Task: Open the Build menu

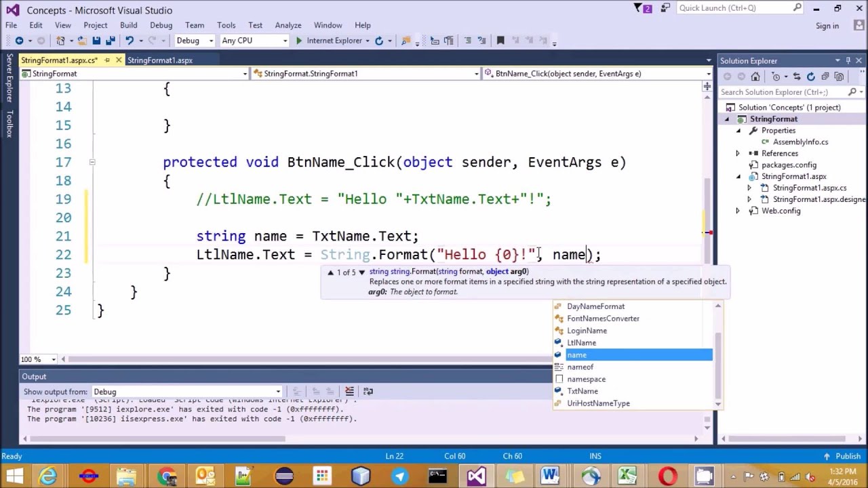Action: (128, 25)
